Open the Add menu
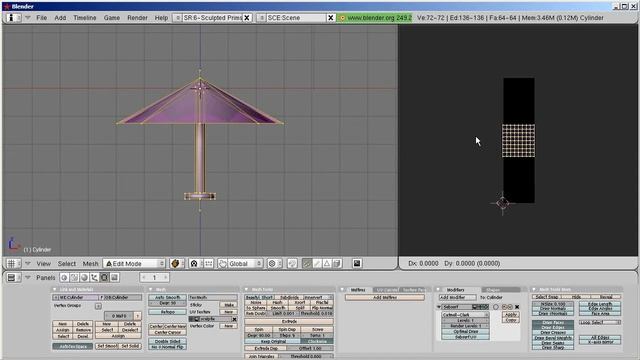The height and width of the screenshot is (360, 640). pos(60,18)
